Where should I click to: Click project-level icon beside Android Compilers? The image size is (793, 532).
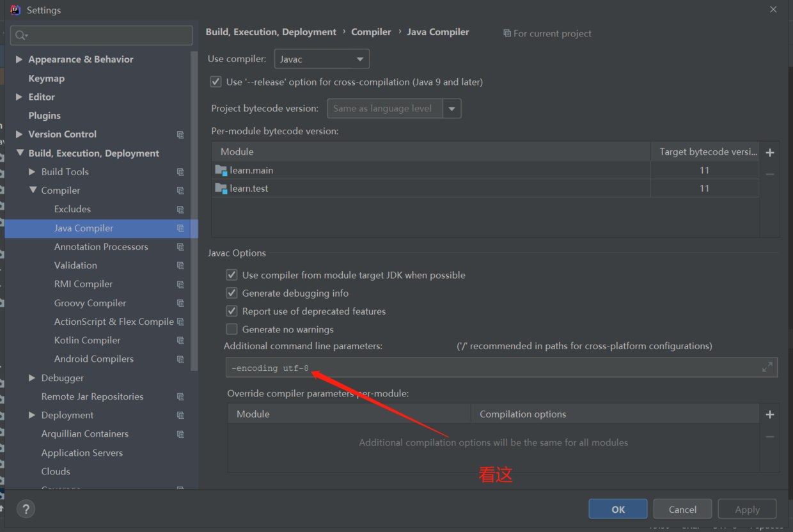click(x=180, y=359)
